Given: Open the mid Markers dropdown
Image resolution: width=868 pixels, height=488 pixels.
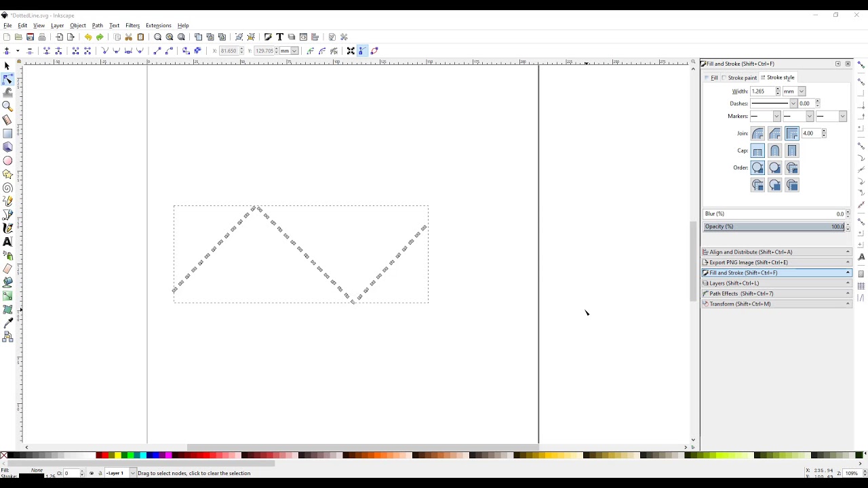Looking at the screenshot, I should click(809, 117).
